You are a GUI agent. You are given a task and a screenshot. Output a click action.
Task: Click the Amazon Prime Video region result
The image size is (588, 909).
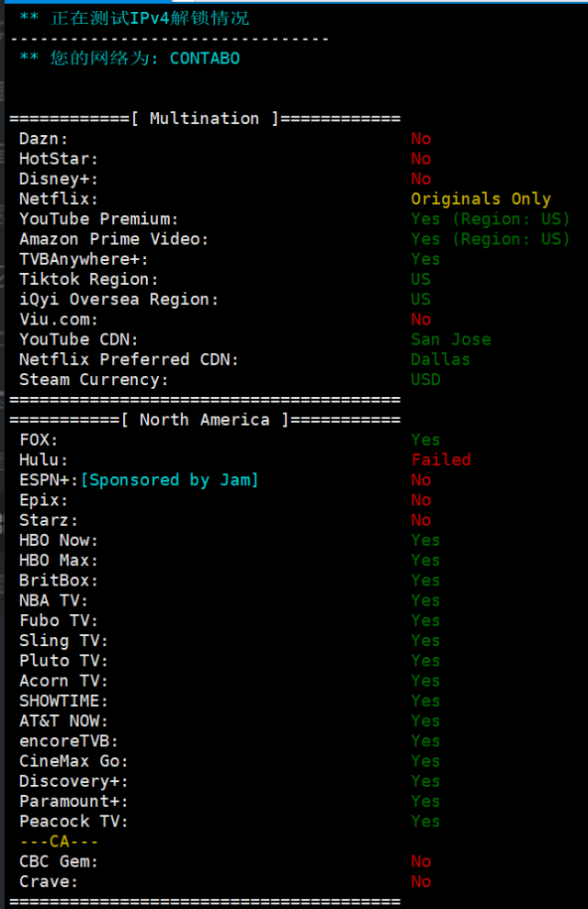pos(491,239)
